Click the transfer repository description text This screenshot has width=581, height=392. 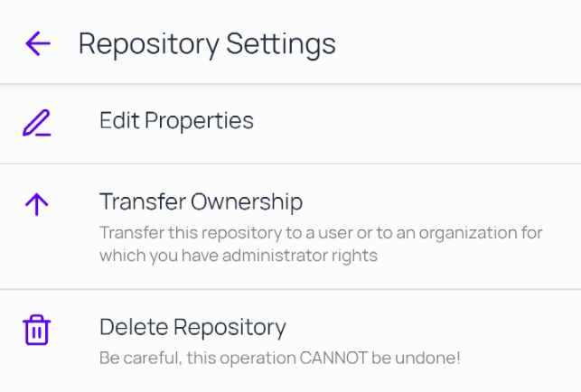(321, 244)
